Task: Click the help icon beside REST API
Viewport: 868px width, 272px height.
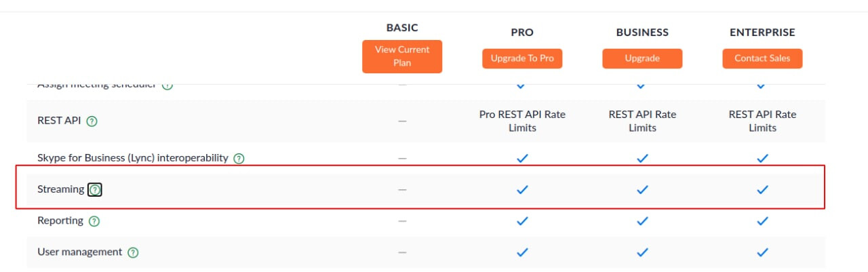Action: [x=92, y=121]
